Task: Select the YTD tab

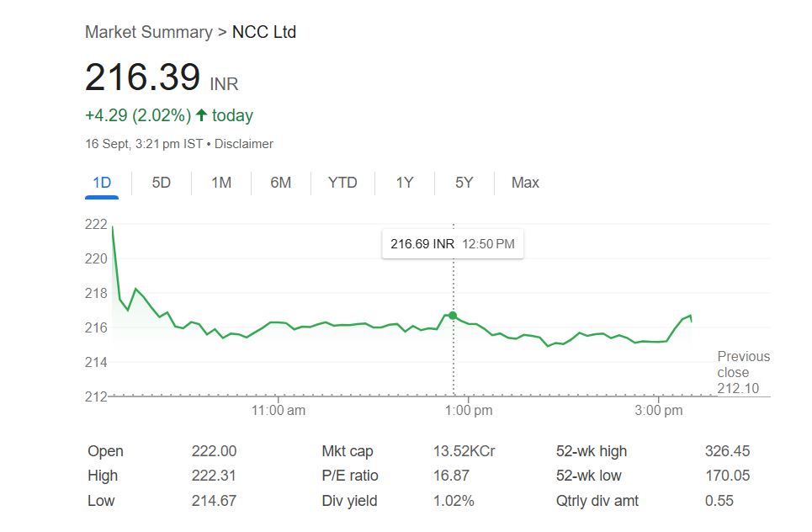Action: (342, 183)
